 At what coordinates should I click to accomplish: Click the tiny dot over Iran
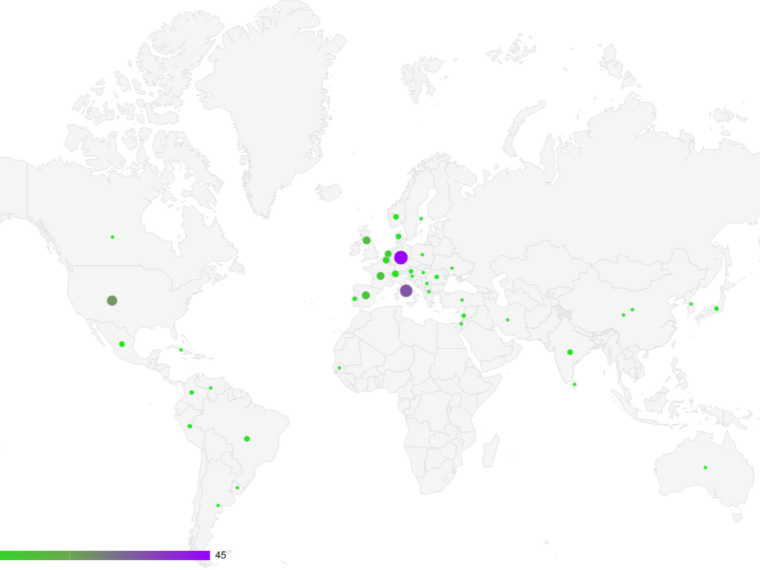tap(507, 320)
